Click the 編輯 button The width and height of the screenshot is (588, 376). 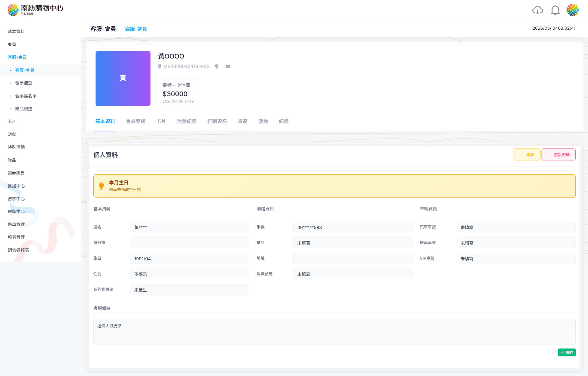coord(527,155)
